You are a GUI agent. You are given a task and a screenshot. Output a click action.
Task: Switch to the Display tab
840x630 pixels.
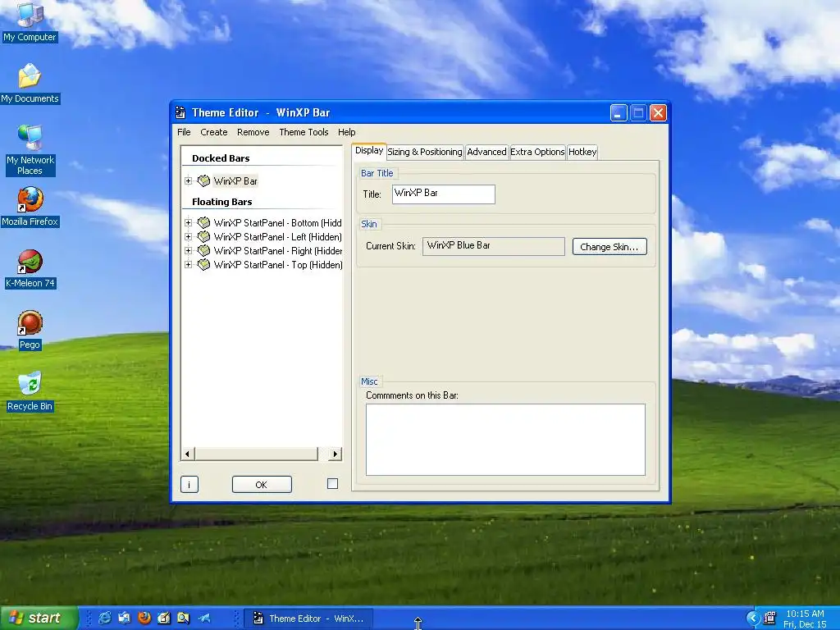[369, 151]
